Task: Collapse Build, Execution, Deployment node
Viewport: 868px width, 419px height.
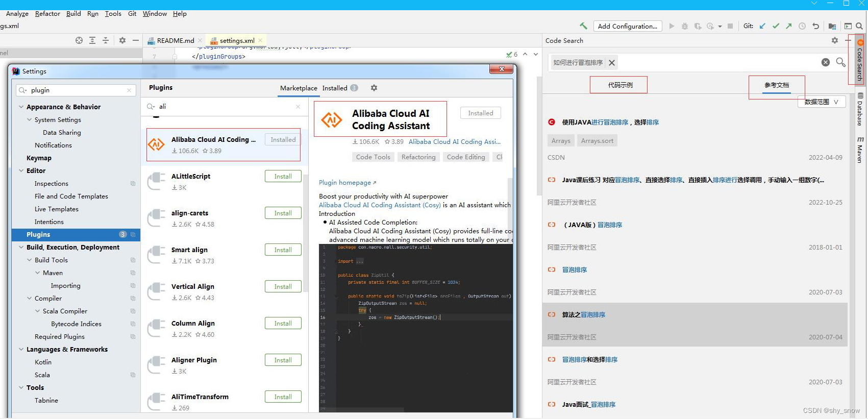Action: pyautogui.click(x=21, y=247)
